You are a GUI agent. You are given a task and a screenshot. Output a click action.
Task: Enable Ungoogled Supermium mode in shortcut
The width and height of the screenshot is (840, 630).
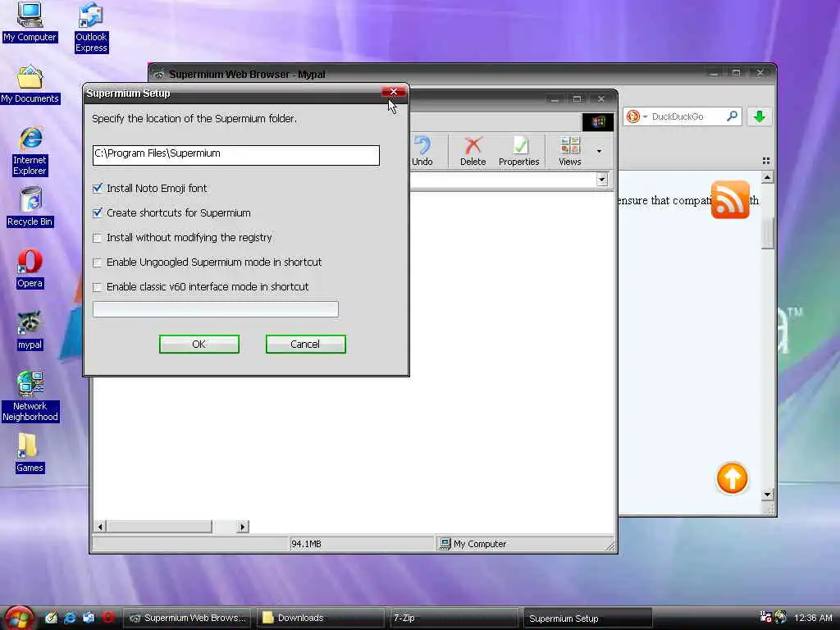click(97, 262)
